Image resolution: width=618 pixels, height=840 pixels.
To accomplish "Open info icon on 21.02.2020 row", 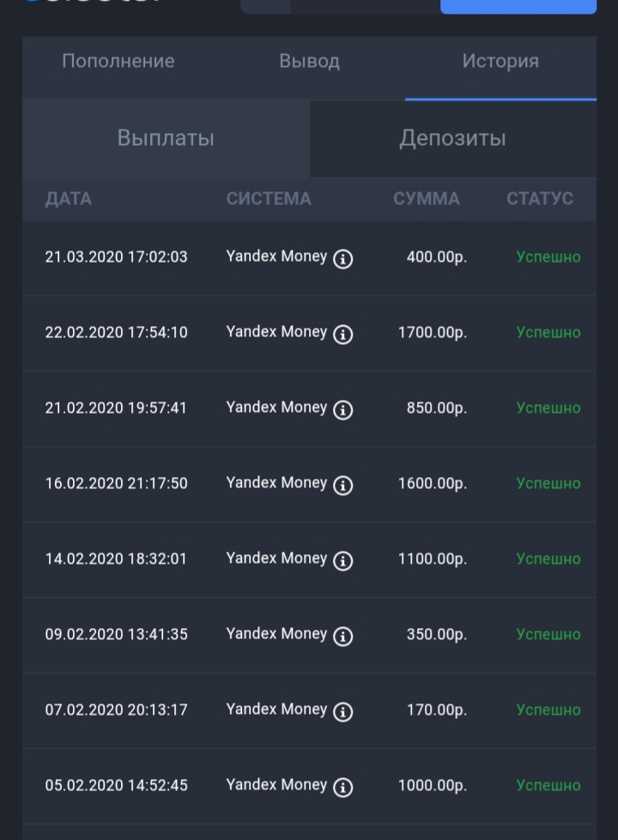I will click(x=342, y=410).
